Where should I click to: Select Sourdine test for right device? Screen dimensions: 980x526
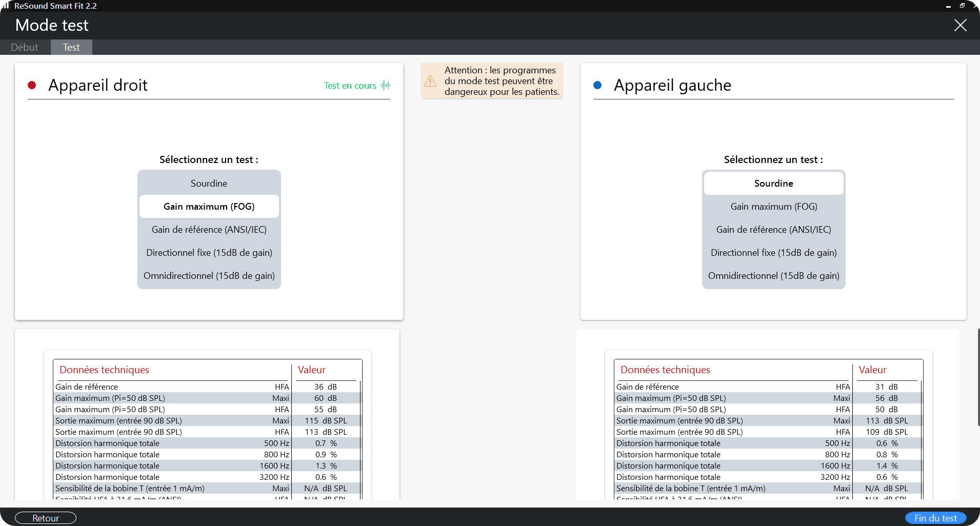pyautogui.click(x=209, y=184)
